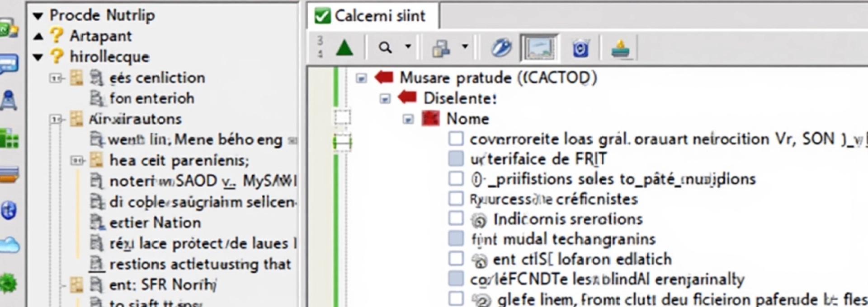Select the ent: SFR Norihj tree item
The image size is (868, 307).
coord(163,285)
